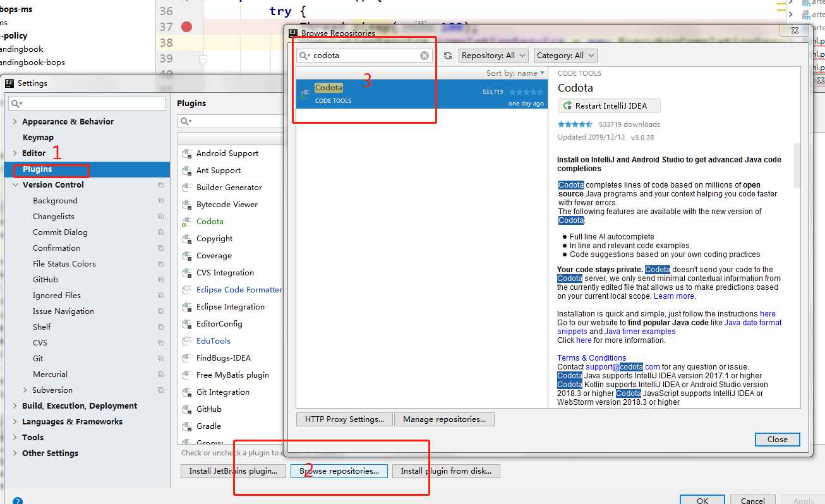The height and width of the screenshot is (504, 825).
Task: Click the HTTP Proxy Settings button
Action: pyautogui.click(x=344, y=419)
